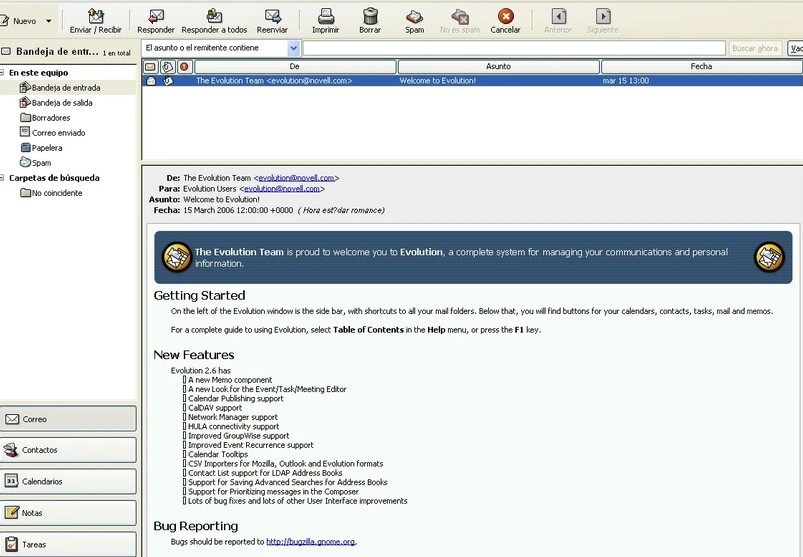Screen dimensions: 803x557
Task: Click the right Evolution logo in banner
Action: click(x=769, y=257)
